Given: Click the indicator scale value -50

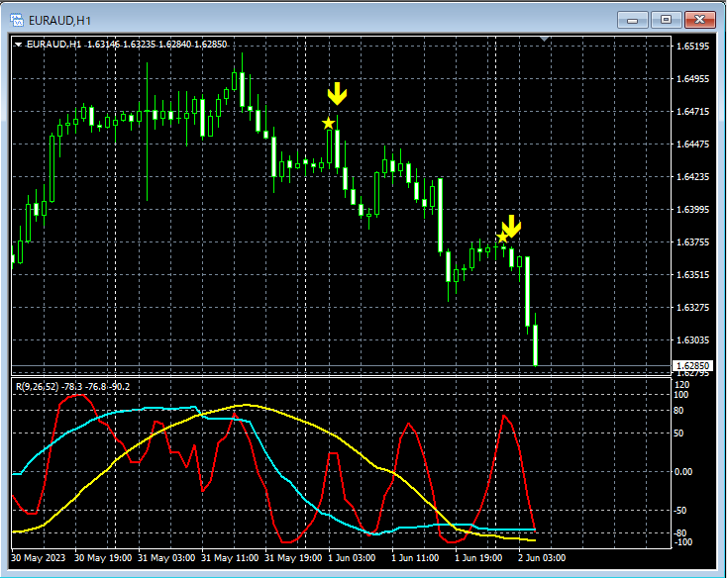Looking at the screenshot, I should coord(679,511).
